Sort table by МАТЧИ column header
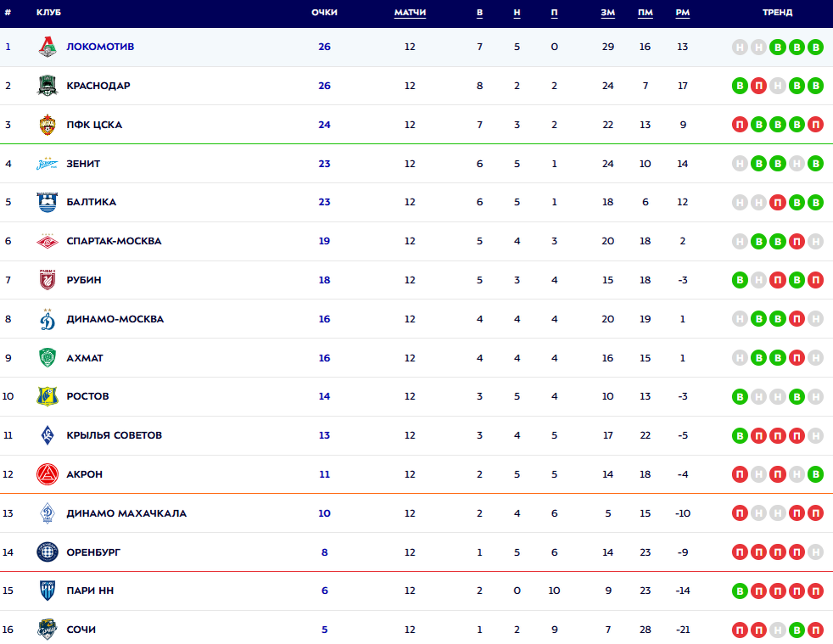833x644 pixels. 410,13
